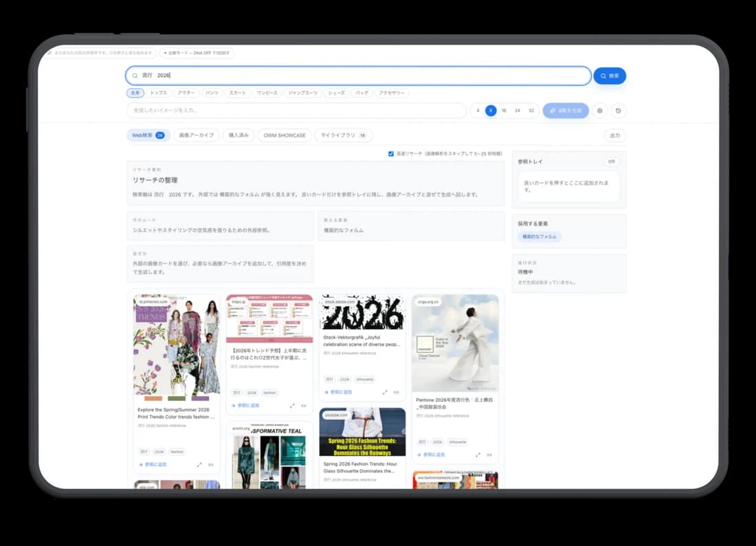Expand the Stock-Vektorgrafik 2026 card image
This screenshot has height=546, width=756.
point(385,392)
